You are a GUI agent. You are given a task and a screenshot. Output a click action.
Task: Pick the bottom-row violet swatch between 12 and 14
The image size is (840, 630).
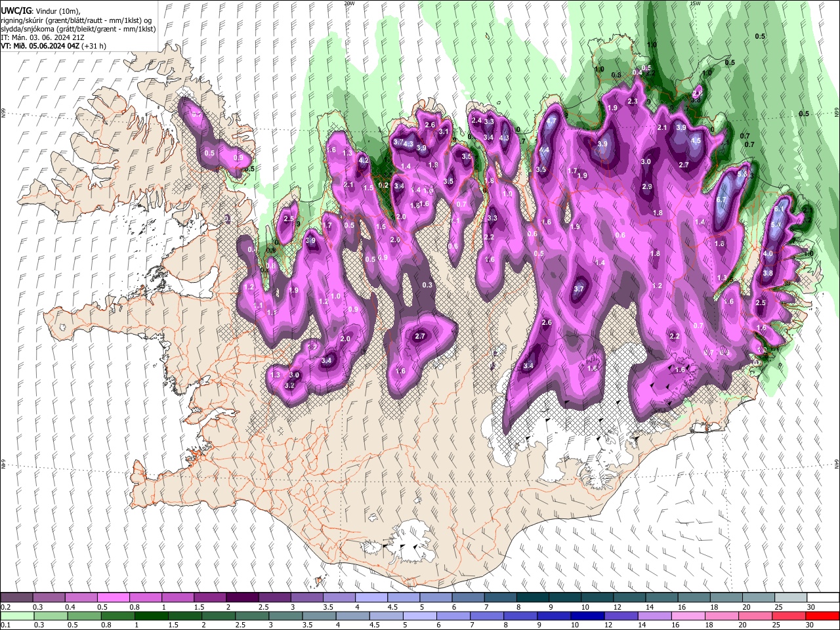[621, 616]
